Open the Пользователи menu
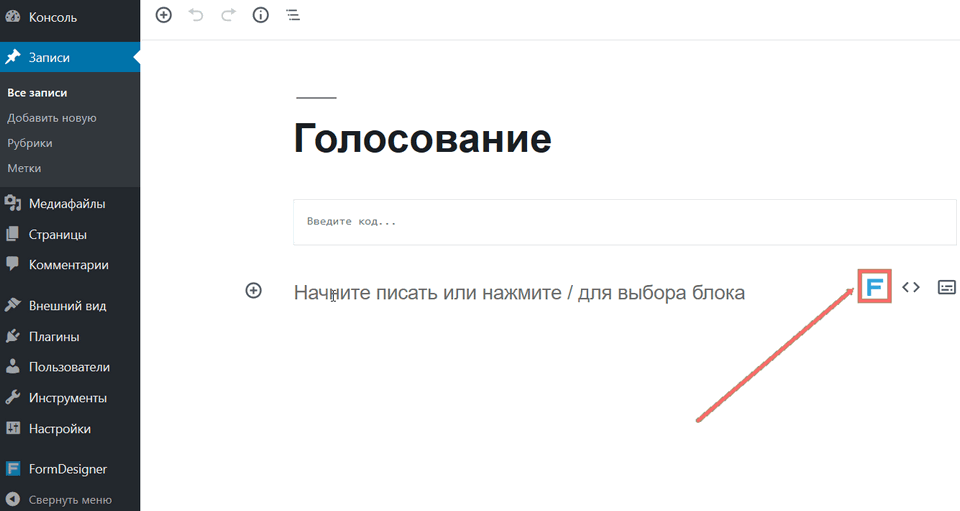960x511 pixels. [70, 367]
